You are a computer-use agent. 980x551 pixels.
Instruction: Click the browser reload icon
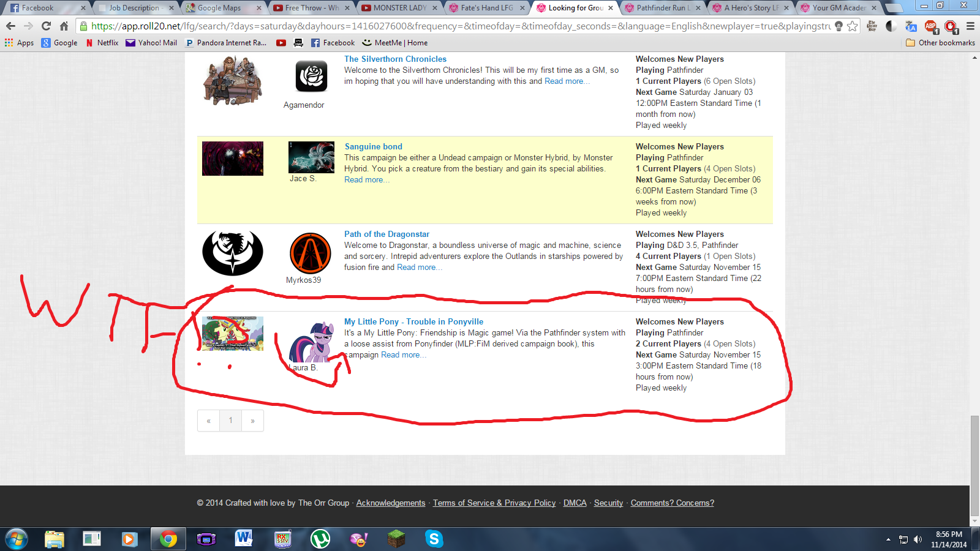point(46,26)
